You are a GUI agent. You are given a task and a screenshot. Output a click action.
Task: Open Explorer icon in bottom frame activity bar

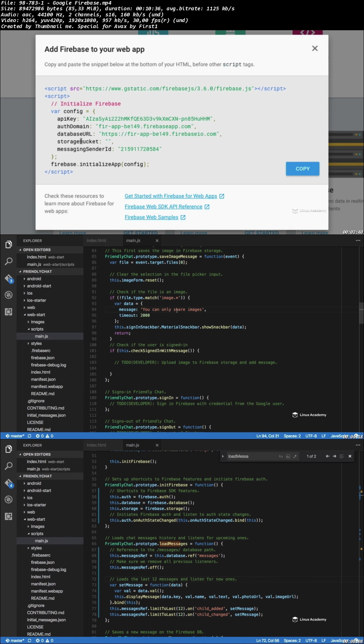9,449
